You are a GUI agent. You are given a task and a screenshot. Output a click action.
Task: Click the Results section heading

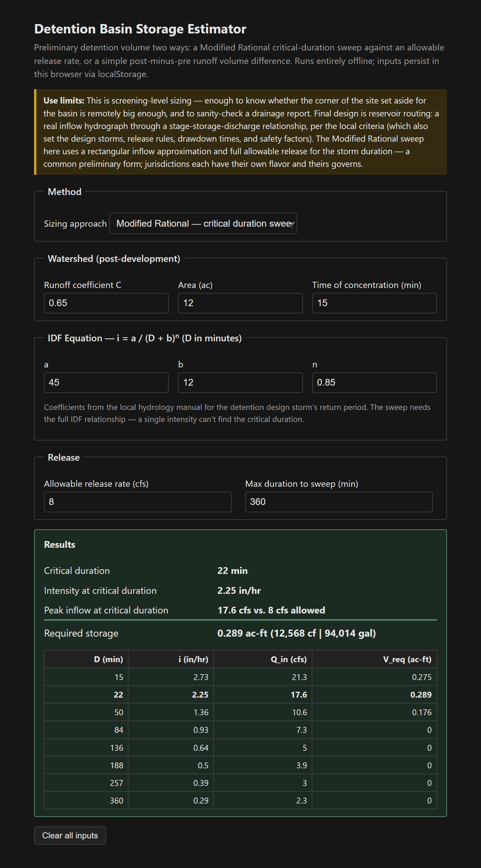(x=60, y=545)
